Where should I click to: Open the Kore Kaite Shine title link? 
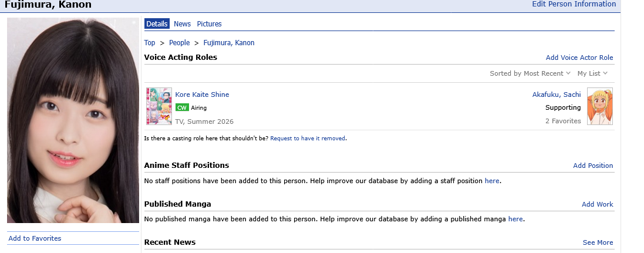[202, 95]
